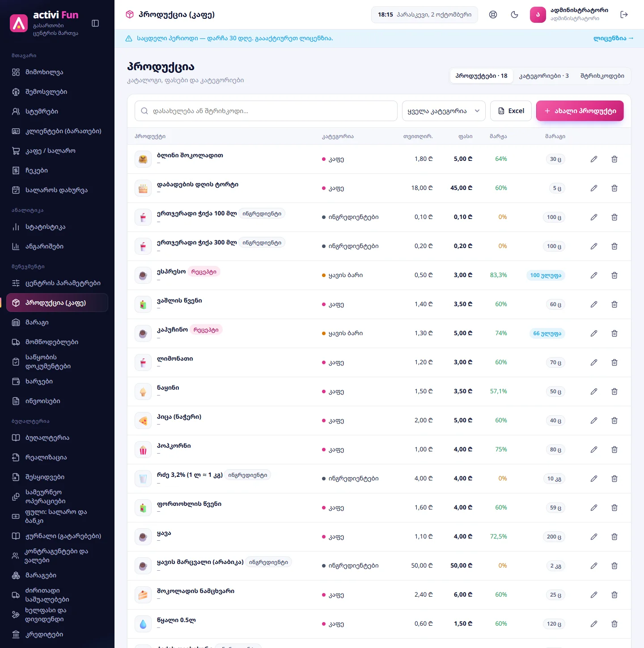Delete the პოპკორნი product

coord(614,450)
